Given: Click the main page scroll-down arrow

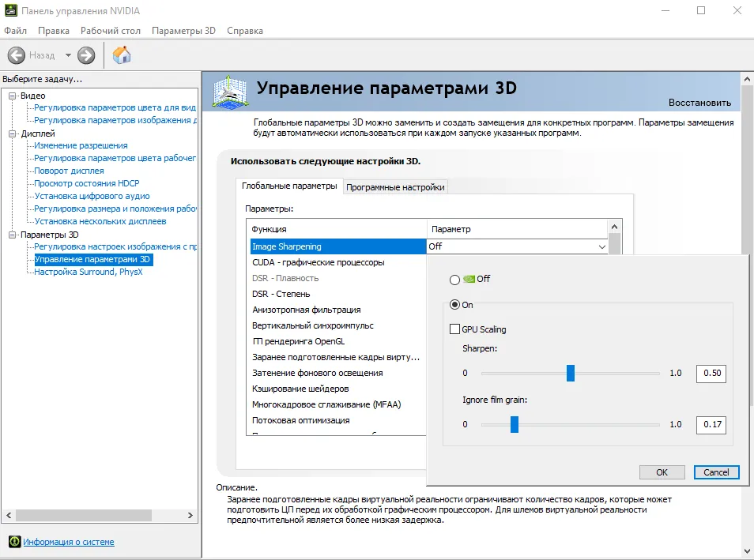Looking at the screenshot, I should point(747,551).
